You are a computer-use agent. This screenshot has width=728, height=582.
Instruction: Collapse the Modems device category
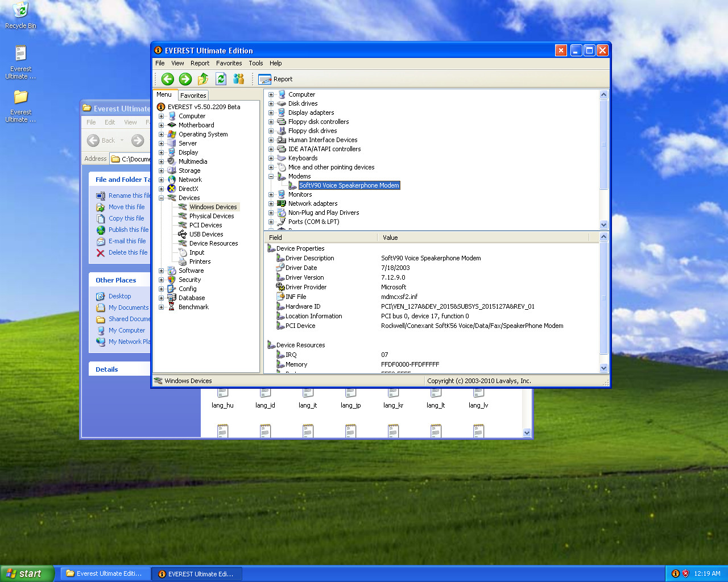click(x=271, y=176)
